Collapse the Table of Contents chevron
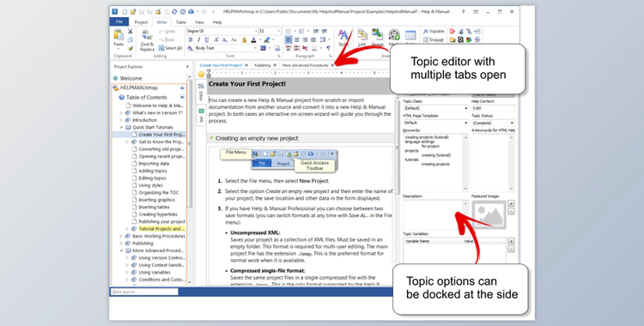The width and height of the screenshot is (644, 326). click(182, 97)
